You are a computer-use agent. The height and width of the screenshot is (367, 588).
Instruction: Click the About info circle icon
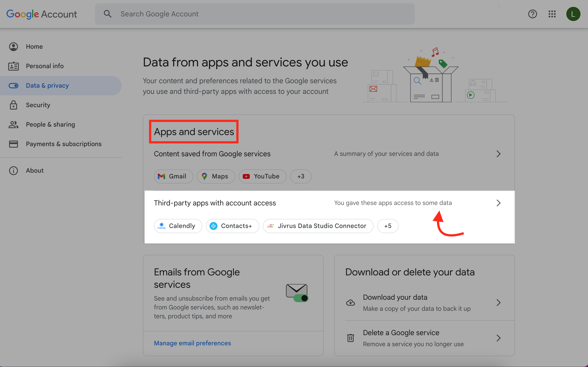click(13, 170)
